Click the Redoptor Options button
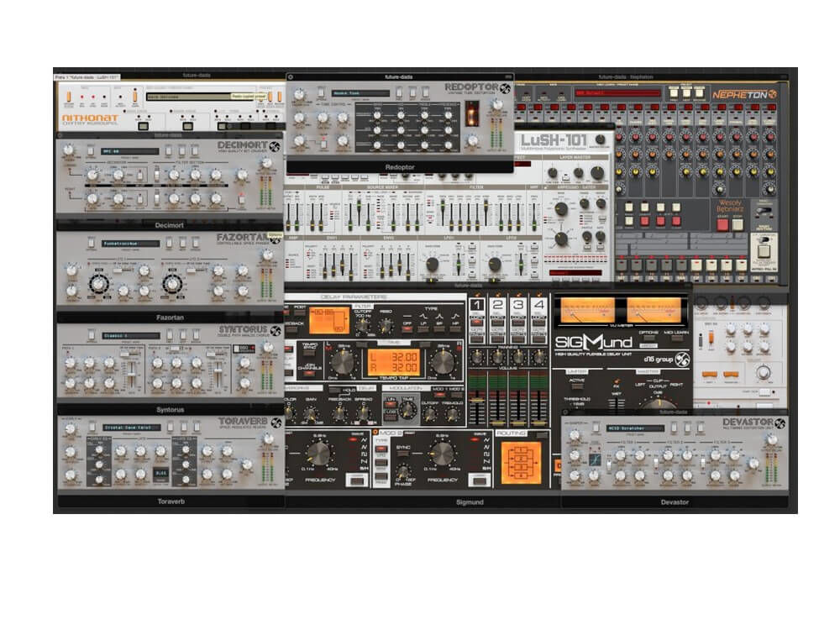This screenshot has height=630, width=840. tap(322, 92)
